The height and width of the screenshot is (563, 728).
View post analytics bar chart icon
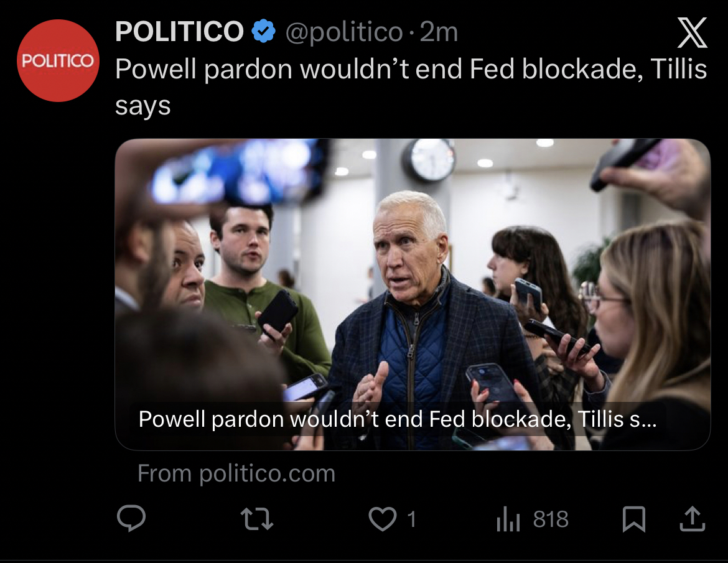pyautogui.click(x=508, y=519)
